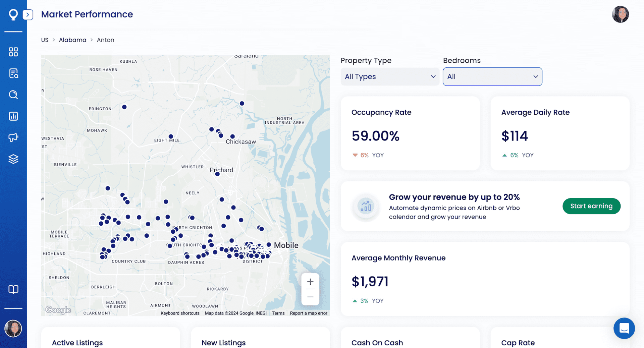The width and height of the screenshot is (644, 348).
Task: Open the bar chart analytics icon in sidebar
Action: coord(13,116)
